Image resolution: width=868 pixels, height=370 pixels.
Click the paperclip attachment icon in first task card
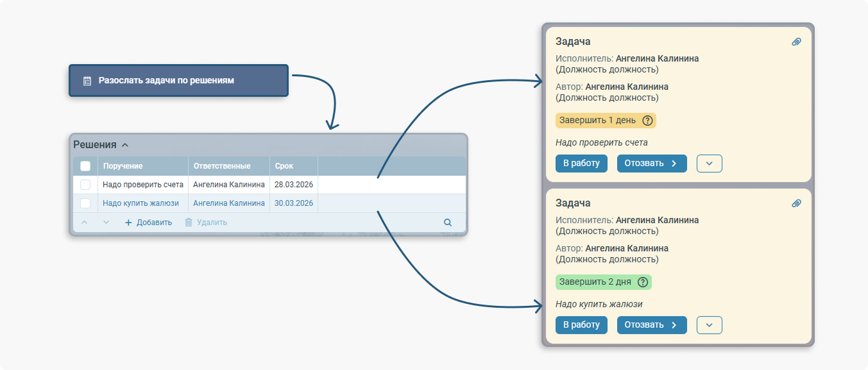point(796,42)
